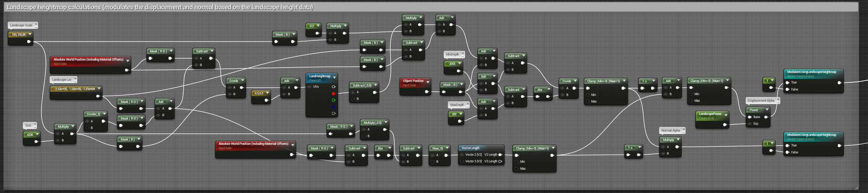
Task: Click the red R output pin on LandHeightmap
Action: point(333,94)
